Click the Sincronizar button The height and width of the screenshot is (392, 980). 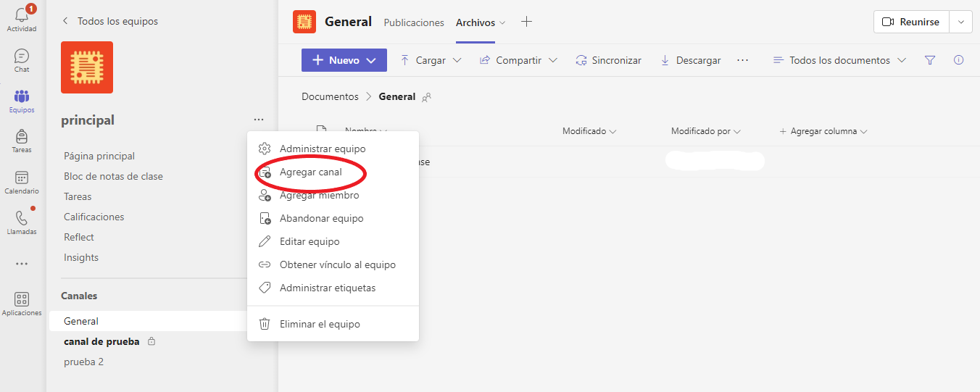click(608, 61)
